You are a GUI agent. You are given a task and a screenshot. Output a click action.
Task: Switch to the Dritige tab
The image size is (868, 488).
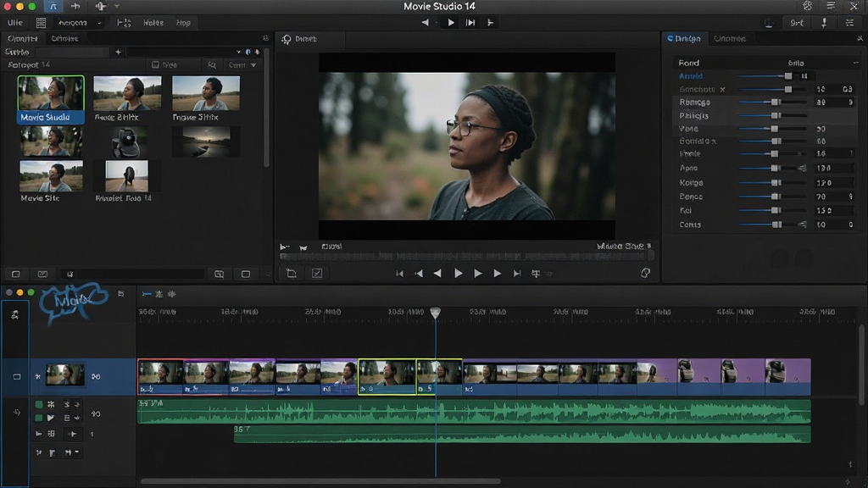coord(684,39)
